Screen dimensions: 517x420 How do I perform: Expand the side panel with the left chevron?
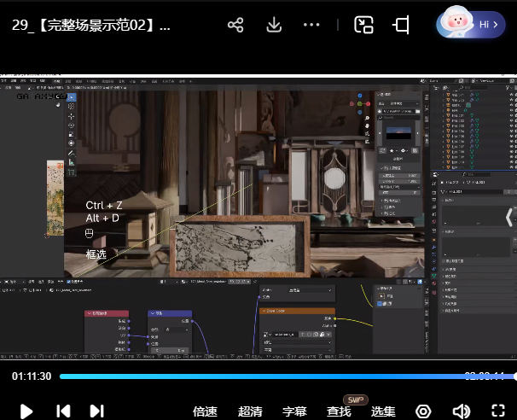[509, 216]
